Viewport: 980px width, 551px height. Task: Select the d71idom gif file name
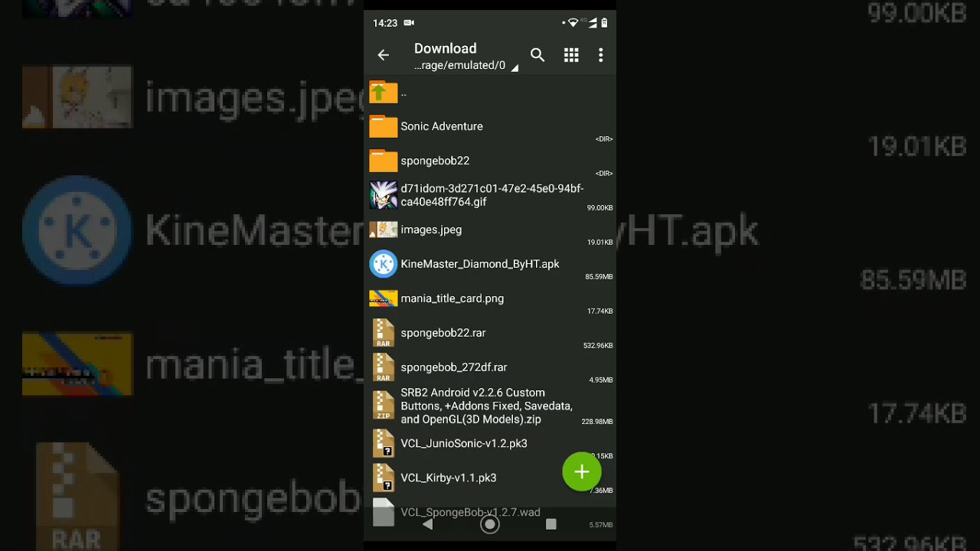(492, 195)
